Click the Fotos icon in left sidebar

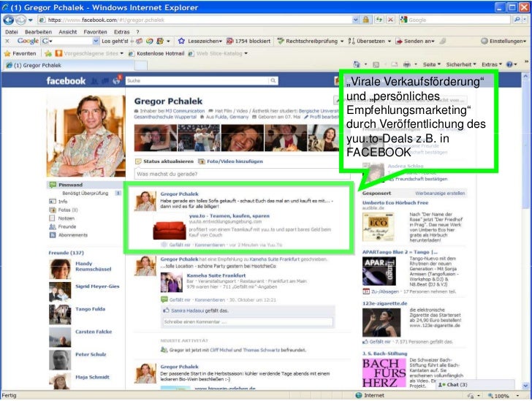coord(53,210)
